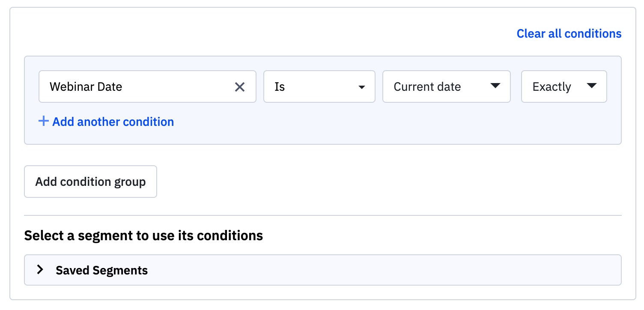Image resolution: width=644 pixels, height=310 pixels.
Task: Click the 'Is' text in the operator selector
Action: coord(280,87)
